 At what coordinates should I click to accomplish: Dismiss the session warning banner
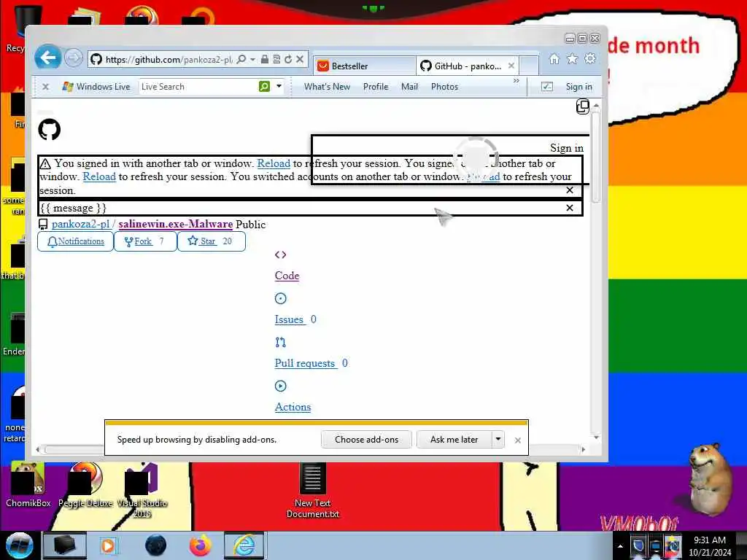(x=569, y=190)
